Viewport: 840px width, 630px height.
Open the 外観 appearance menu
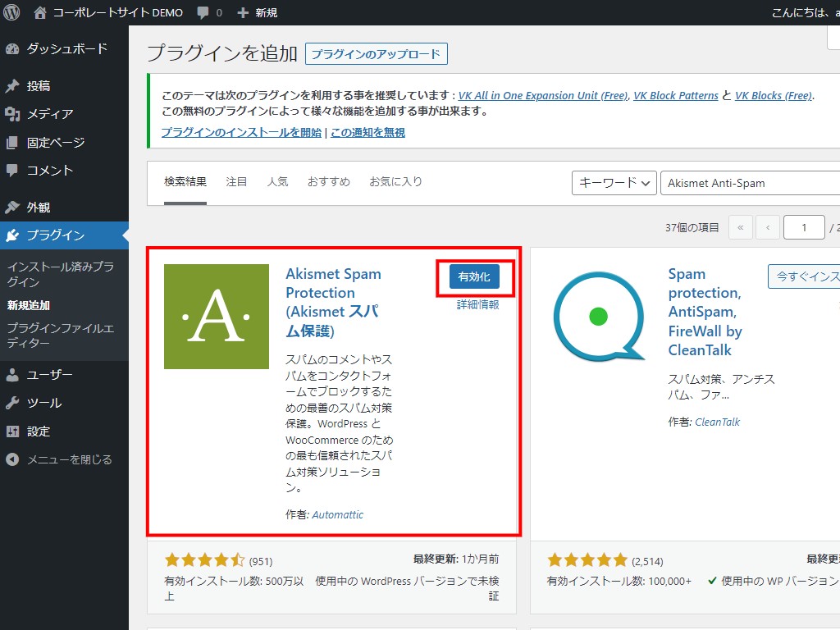pyautogui.click(x=38, y=208)
